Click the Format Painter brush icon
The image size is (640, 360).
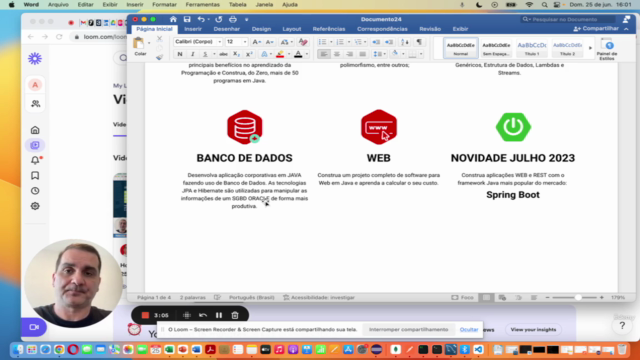pyautogui.click(x=160, y=58)
